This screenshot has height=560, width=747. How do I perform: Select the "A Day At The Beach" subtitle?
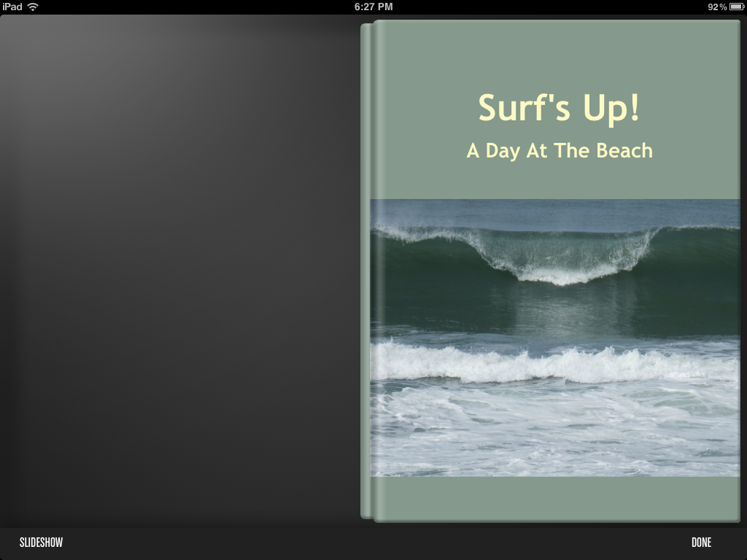[559, 151]
